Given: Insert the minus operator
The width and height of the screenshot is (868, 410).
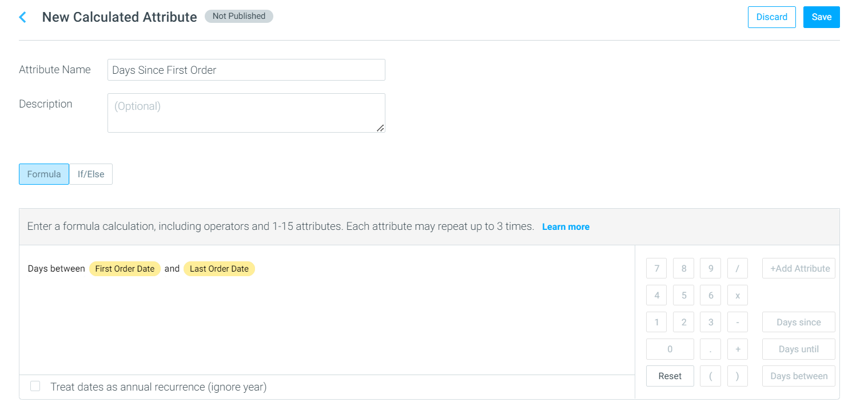Looking at the screenshot, I should click(738, 322).
